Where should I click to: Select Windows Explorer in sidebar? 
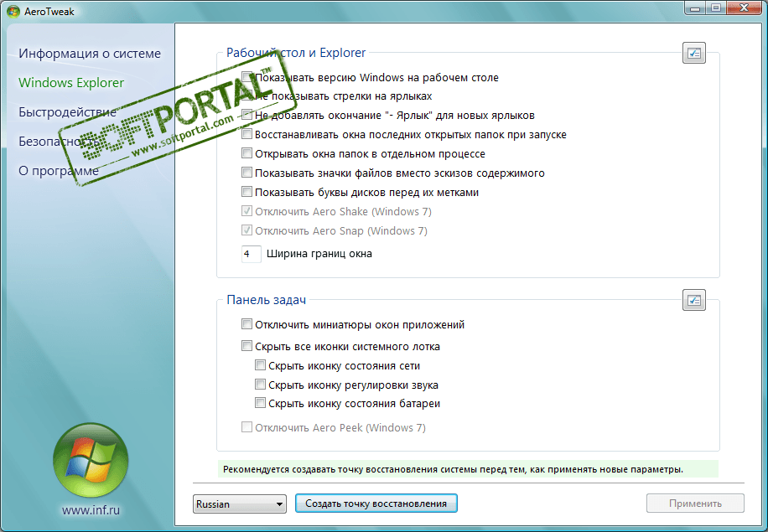(71, 83)
